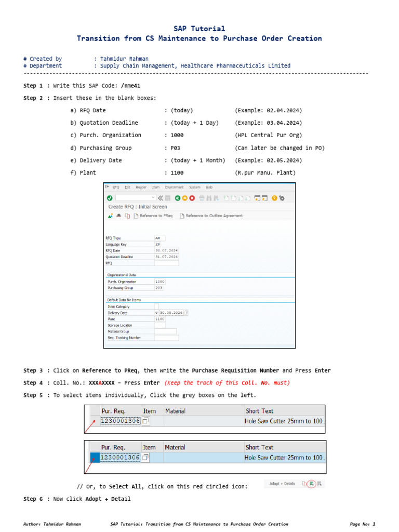This screenshot has height=532, width=399.
Task: Open Delivery Date format selector
Action: point(156,313)
